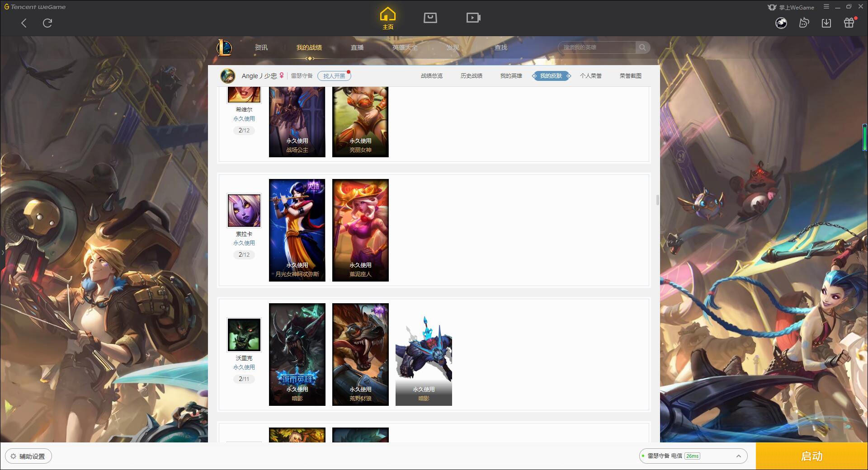Image resolution: width=868 pixels, height=470 pixels.
Task: Click the 找人开黑 button
Action: (334, 76)
